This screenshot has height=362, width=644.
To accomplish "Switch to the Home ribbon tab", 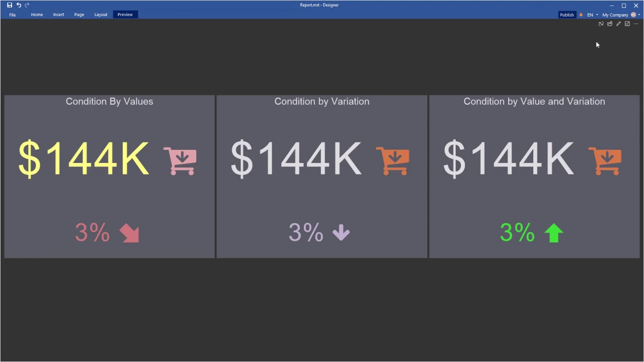I will click(x=37, y=15).
